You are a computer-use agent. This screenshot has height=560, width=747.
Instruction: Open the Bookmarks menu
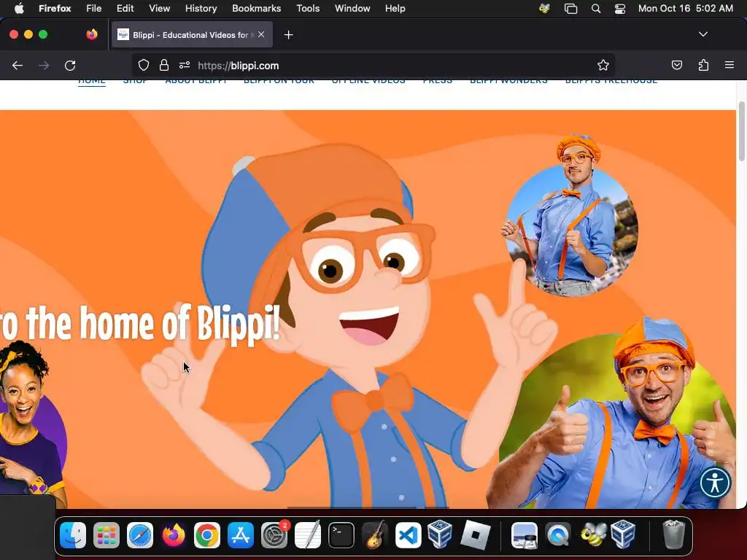(256, 9)
